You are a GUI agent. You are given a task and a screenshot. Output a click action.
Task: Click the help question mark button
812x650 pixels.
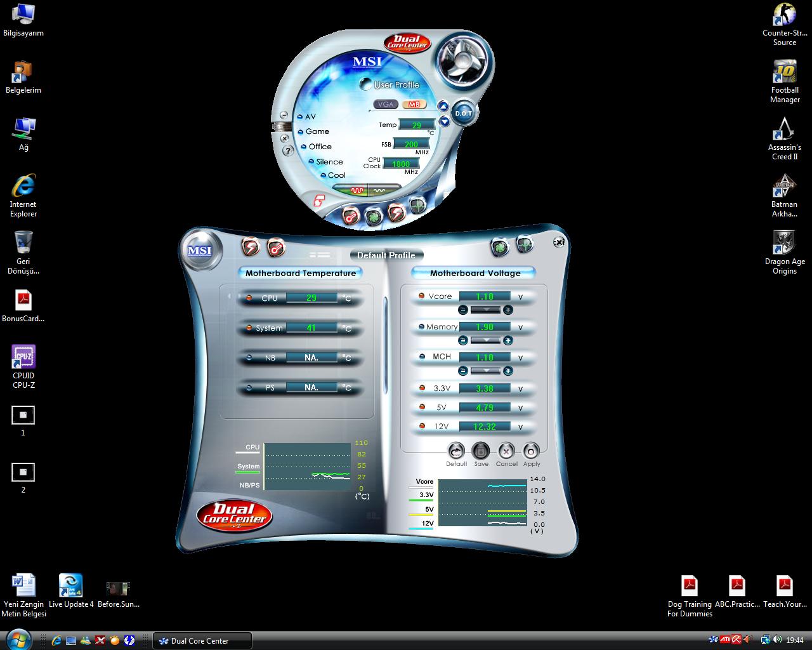(x=287, y=150)
